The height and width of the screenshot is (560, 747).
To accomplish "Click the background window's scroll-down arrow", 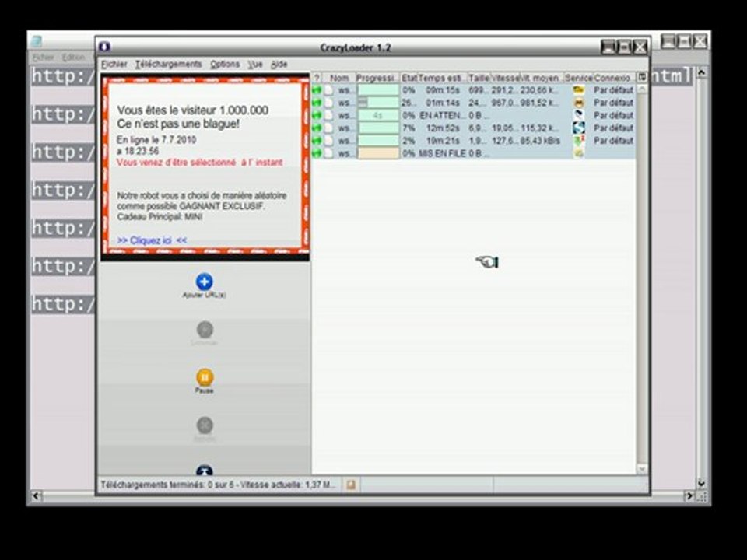I will [x=701, y=483].
